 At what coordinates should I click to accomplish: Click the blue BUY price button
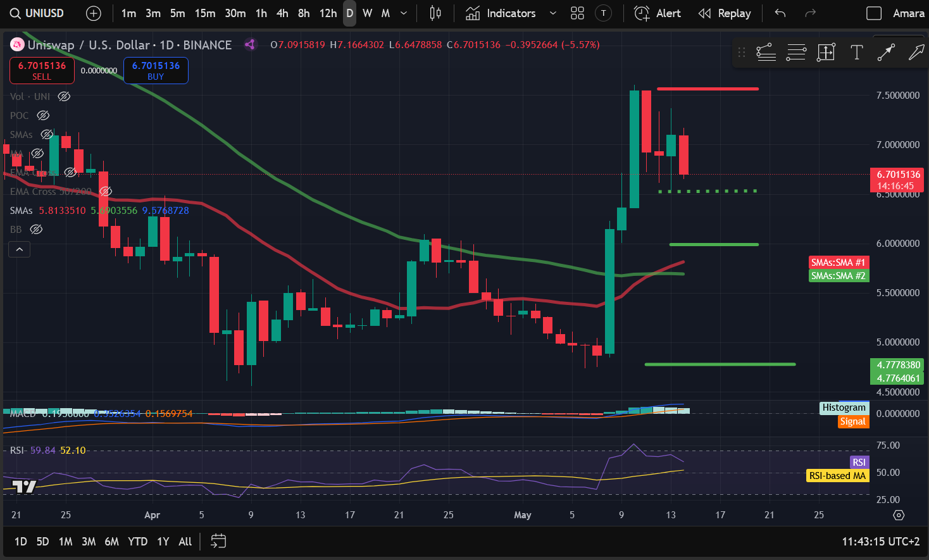click(156, 70)
